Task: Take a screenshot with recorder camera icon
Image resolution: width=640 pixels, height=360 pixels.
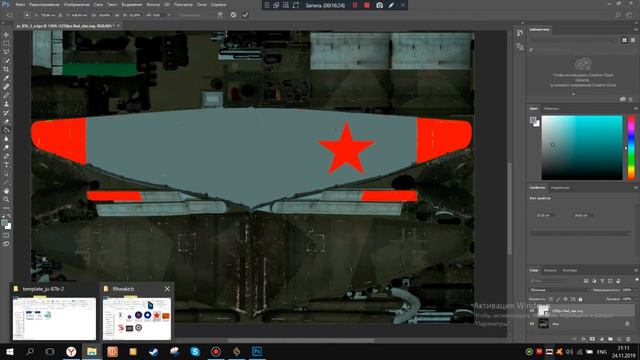Action: click(379, 5)
